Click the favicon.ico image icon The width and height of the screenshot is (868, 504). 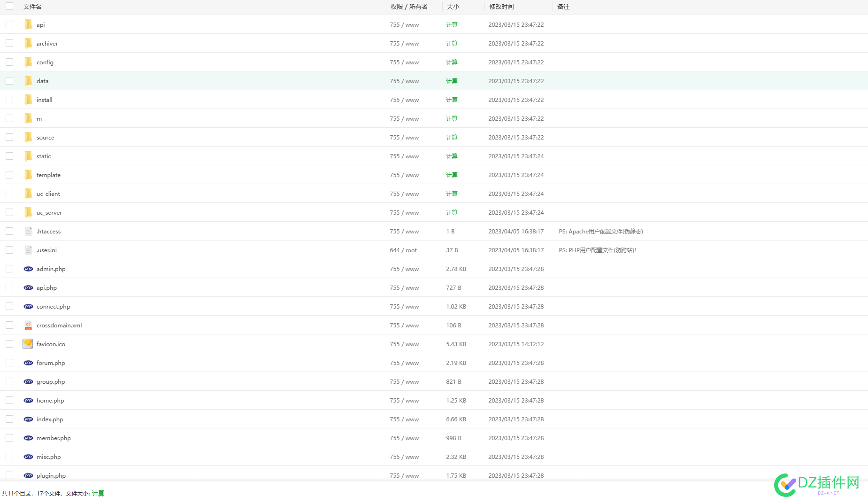click(28, 344)
